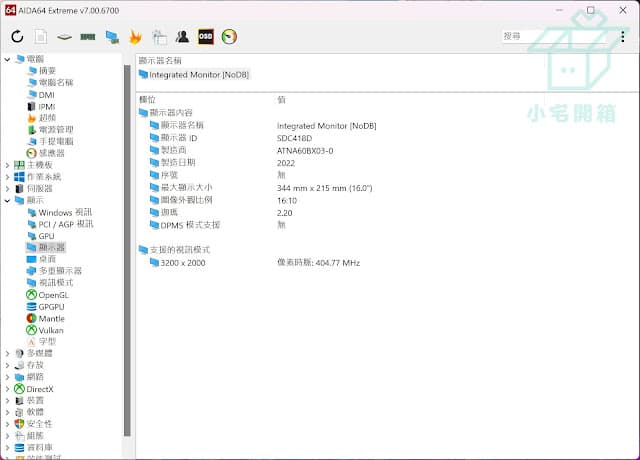This screenshot has height=460, width=640.
Task: Expand the 安全性 tree node
Action: tap(7, 424)
